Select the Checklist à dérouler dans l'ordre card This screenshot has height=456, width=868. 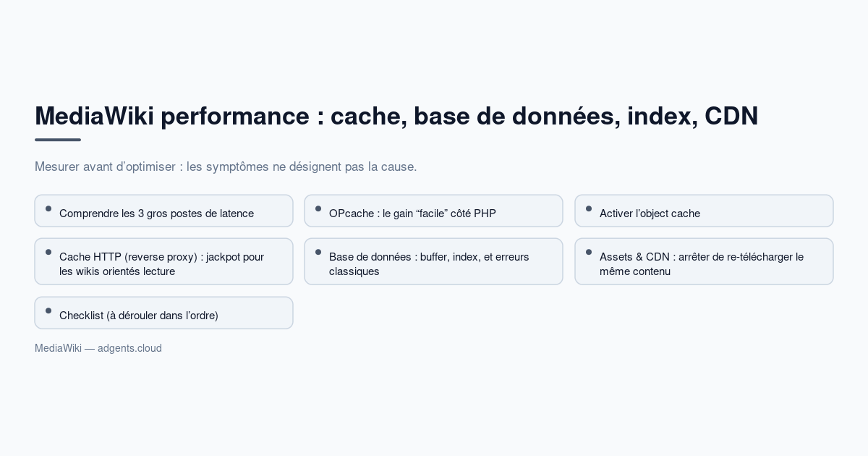coord(163,313)
